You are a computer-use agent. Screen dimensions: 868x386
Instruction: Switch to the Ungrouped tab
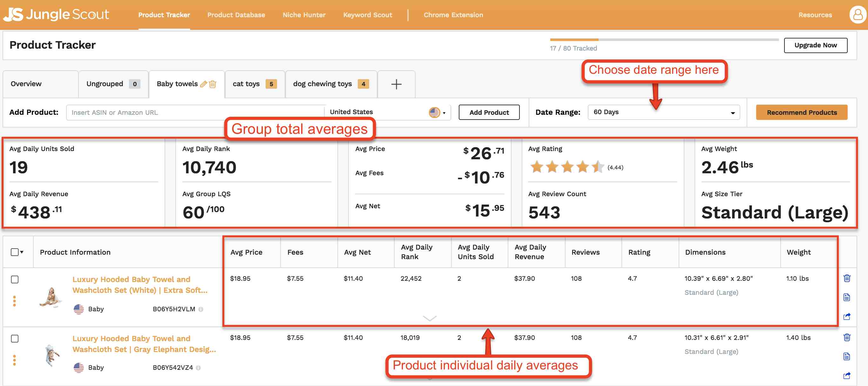click(x=113, y=84)
